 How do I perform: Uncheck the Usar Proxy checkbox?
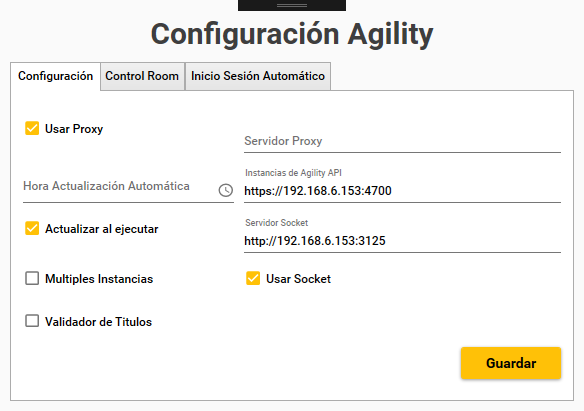[32, 128]
